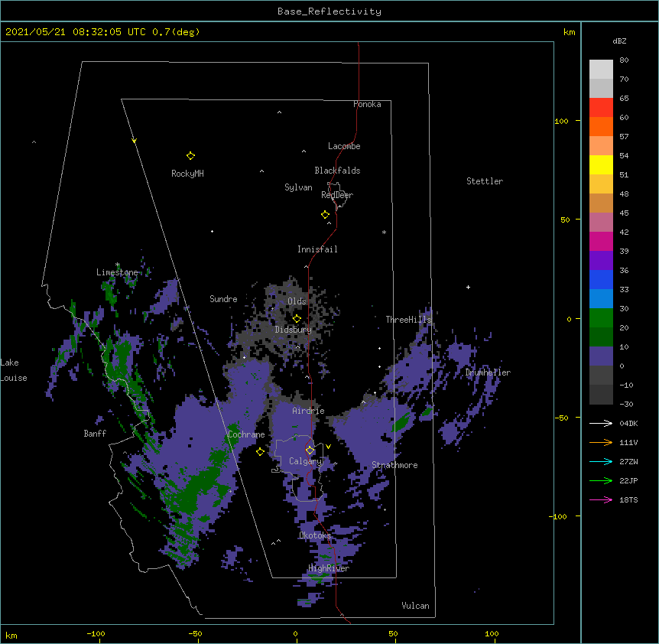Click the 04DK legend label
This screenshot has height=644, width=659.
click(628, 423)
